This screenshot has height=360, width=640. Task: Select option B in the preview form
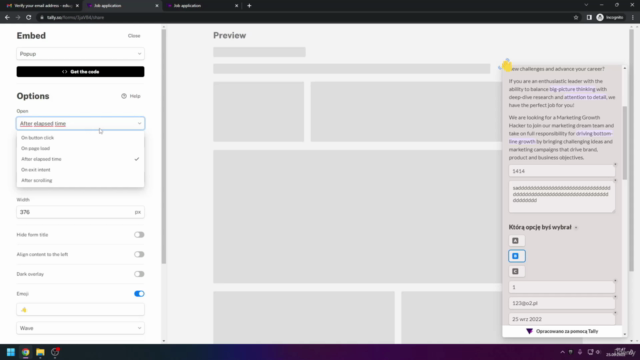pos(516,256)
